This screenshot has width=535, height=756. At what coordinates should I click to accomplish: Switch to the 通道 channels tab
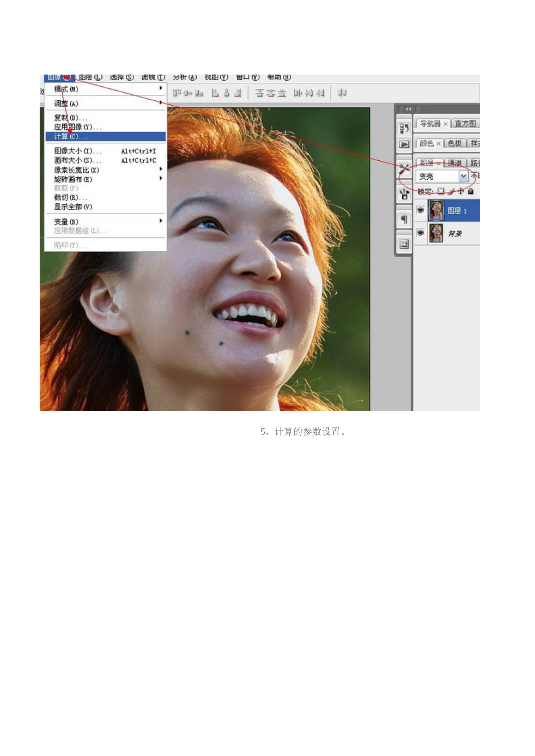[x=454, y=163]
